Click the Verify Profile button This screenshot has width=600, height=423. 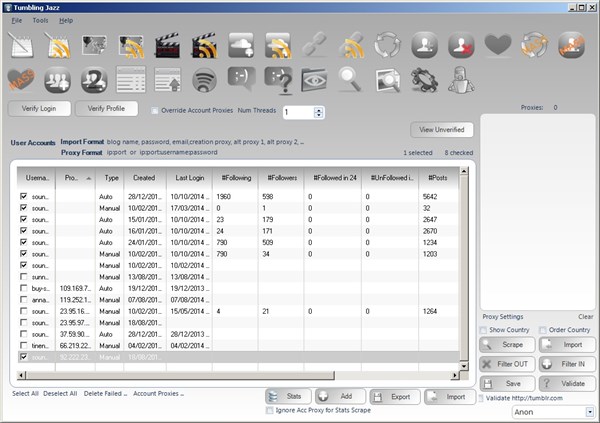pyautogui.click(x=106, y=109)
